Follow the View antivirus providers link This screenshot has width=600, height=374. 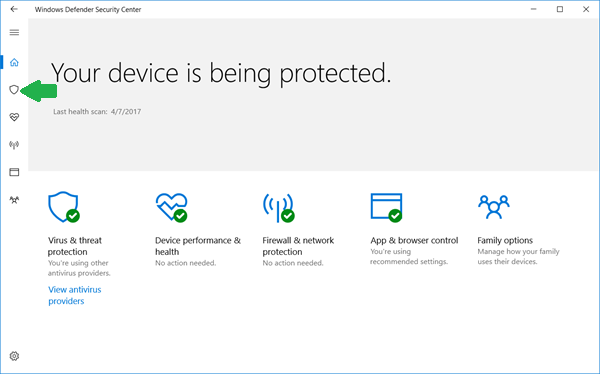[75, 295]
